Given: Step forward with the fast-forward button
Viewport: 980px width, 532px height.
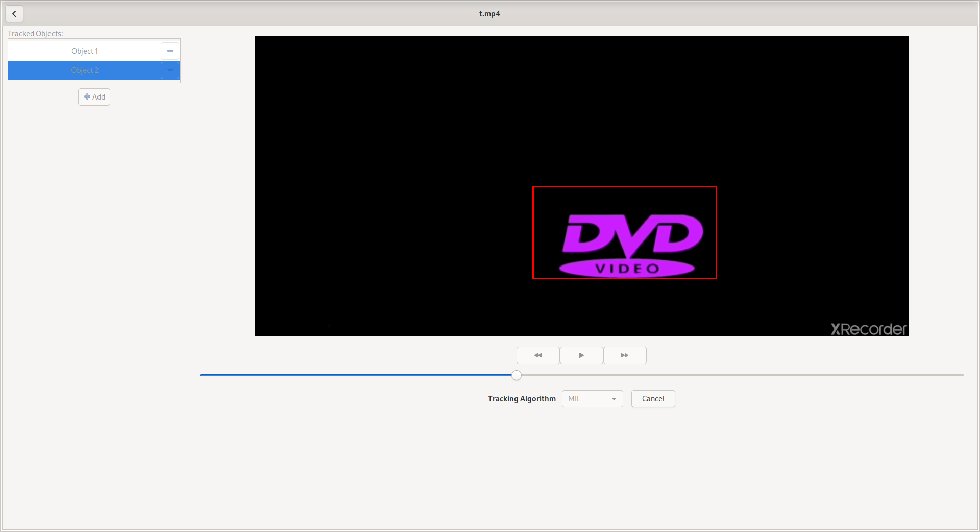Looking at the screenshot, I should [625, 355].
